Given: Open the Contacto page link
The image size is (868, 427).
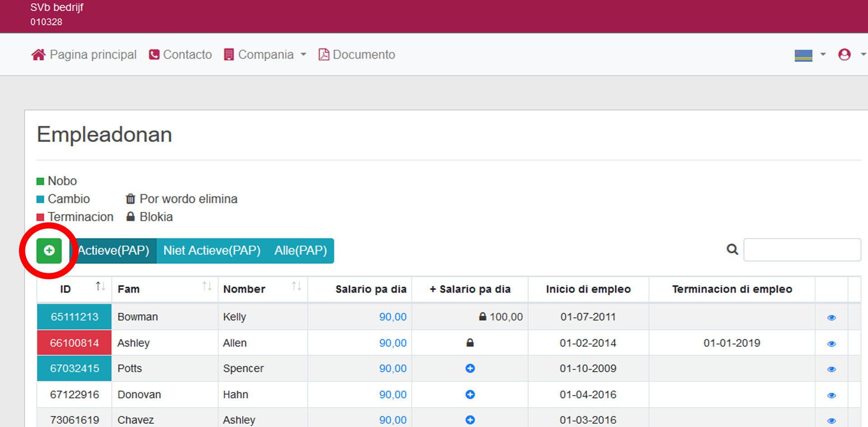Looking at the screenshot, I should [180, 55].
